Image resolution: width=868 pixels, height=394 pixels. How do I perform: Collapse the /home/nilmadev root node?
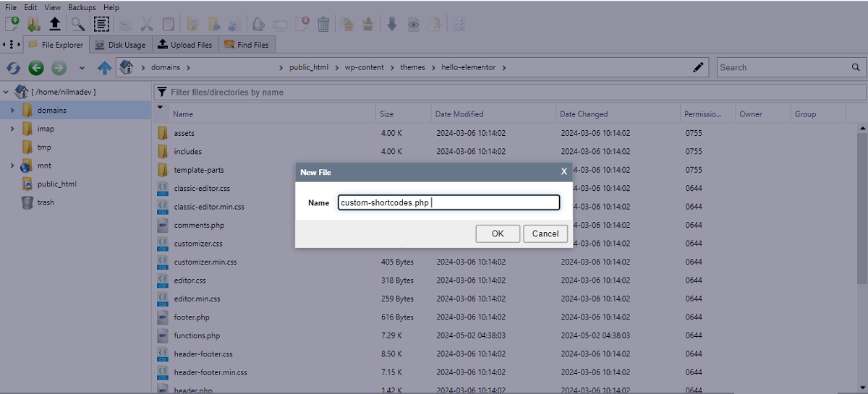click(6, 92)
